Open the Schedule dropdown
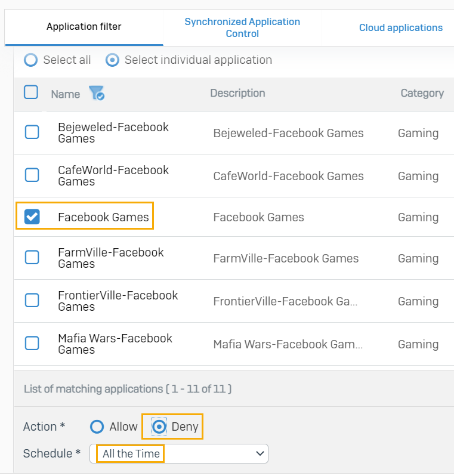Viewport: 454px width, 476px height. click(x=179, y=454)
